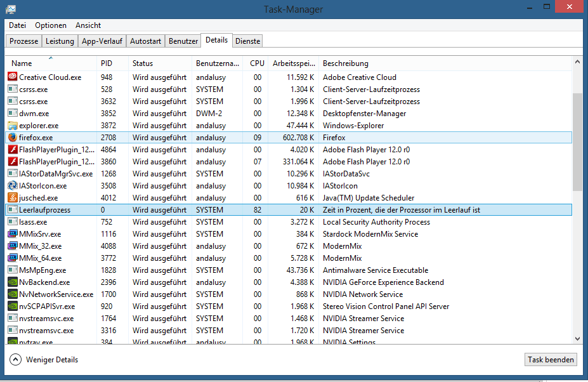Switch to the Benutzer tab

(183, 41)
